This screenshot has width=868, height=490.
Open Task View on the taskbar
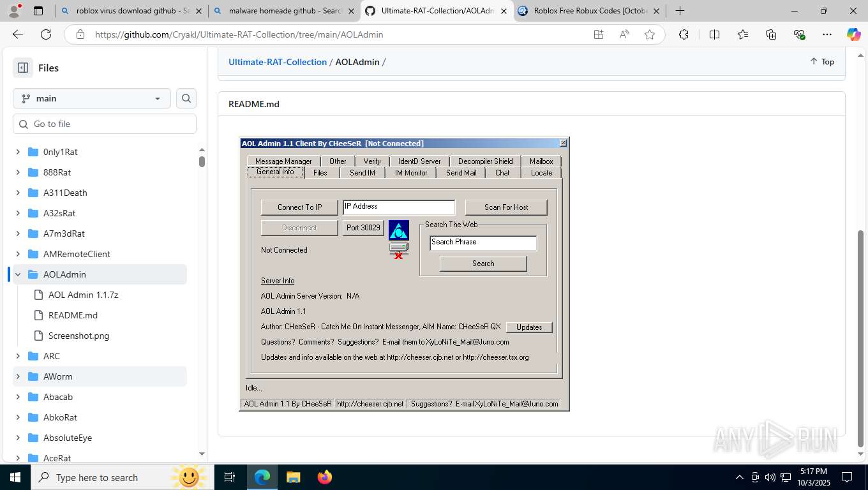point(230,477)
